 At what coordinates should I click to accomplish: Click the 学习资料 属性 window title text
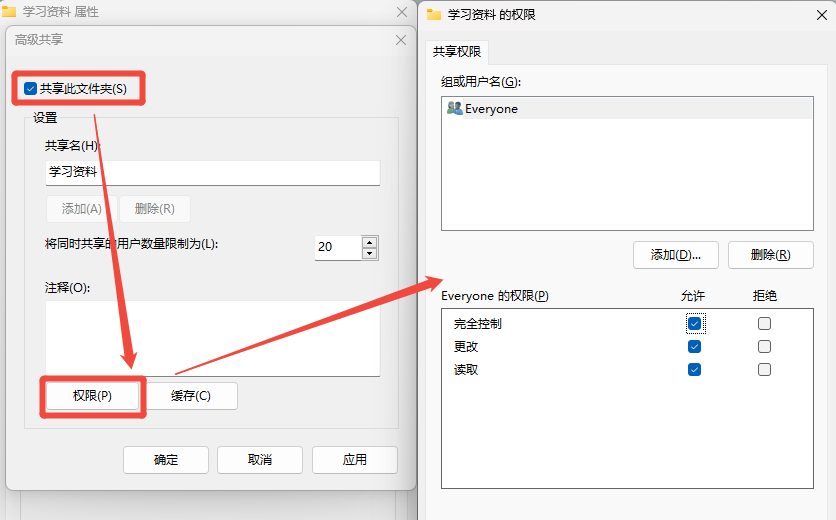60,12
